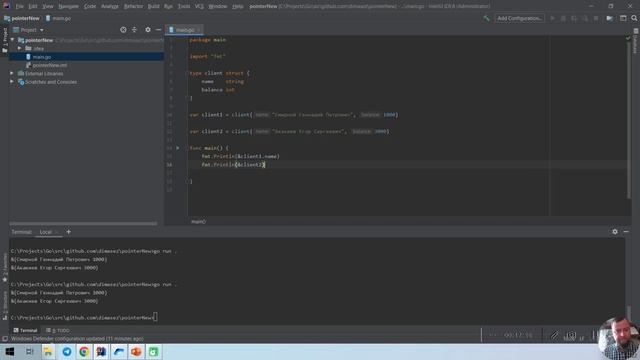This screenshot has height=360, width=640.
Task: Click the Run play icon in toolbar
Action: pyautogui.click(x=553, y=18)
